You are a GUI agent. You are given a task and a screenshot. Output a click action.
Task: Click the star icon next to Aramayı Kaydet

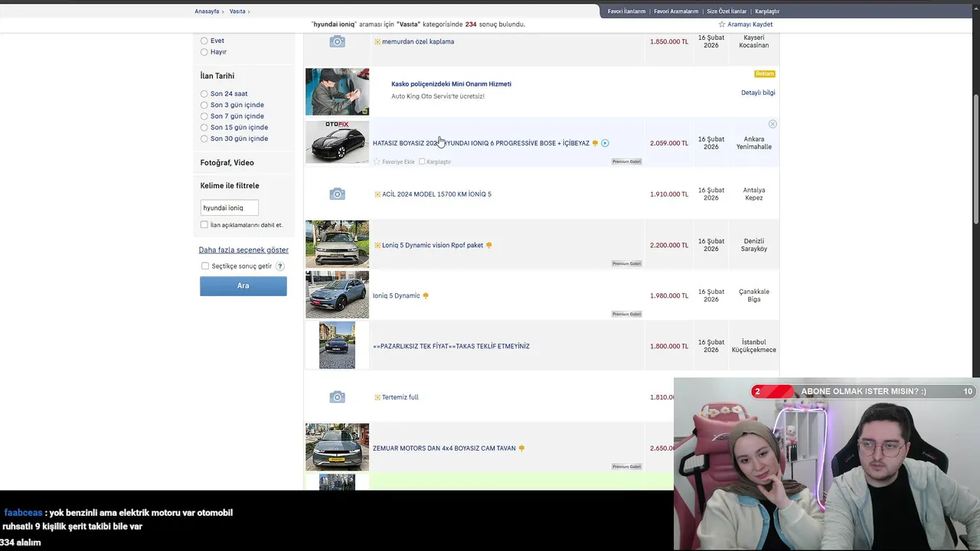pos(721,24)
